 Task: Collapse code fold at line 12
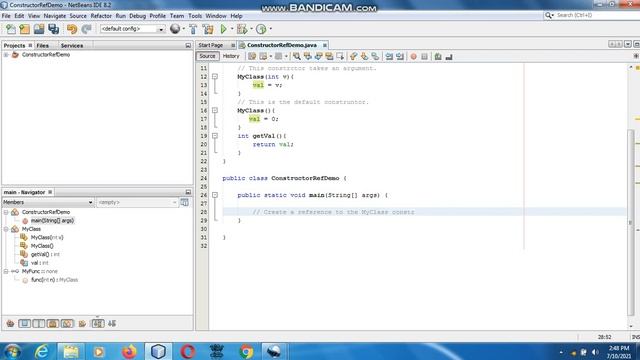click(215, 77)
